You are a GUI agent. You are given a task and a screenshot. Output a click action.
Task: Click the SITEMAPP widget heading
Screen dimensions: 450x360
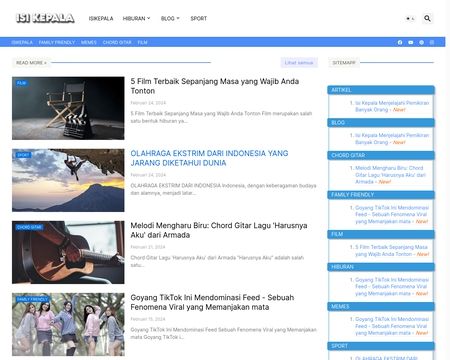pos(344,62)
